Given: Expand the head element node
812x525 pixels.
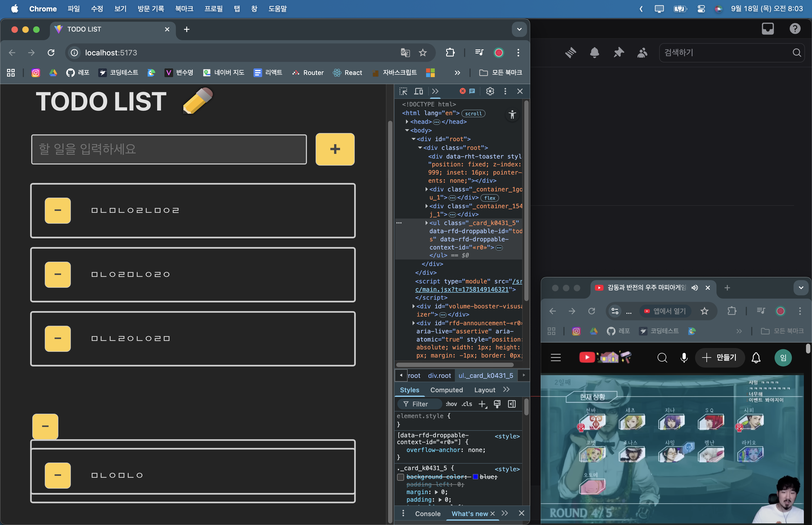Looking at the screenshot, I should click(x=407, y=122).
